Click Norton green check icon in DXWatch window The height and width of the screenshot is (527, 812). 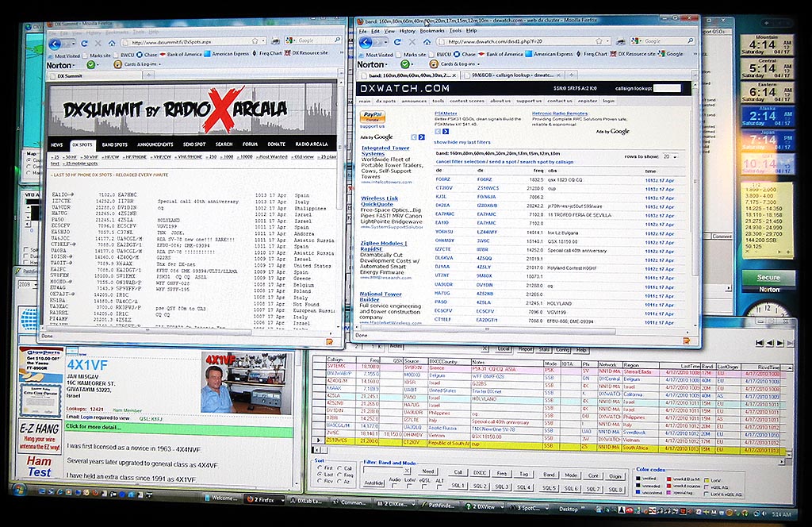coord(405,64)
